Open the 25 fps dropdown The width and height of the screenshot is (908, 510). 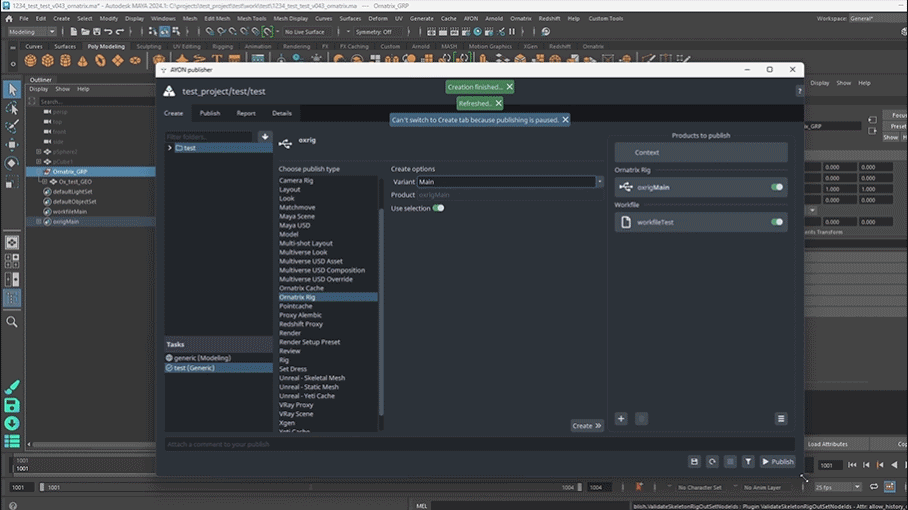(x=838, y=487)
